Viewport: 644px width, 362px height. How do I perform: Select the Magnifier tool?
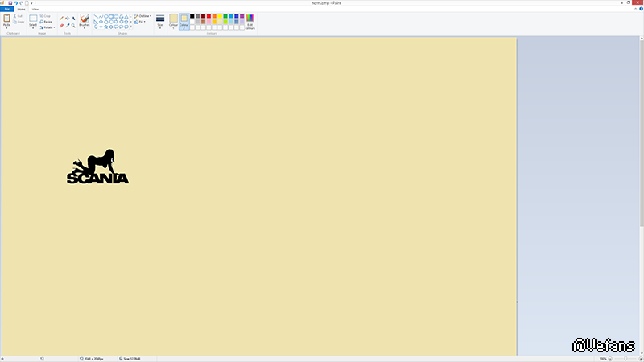pyautogui.click(x=73, y=25)
